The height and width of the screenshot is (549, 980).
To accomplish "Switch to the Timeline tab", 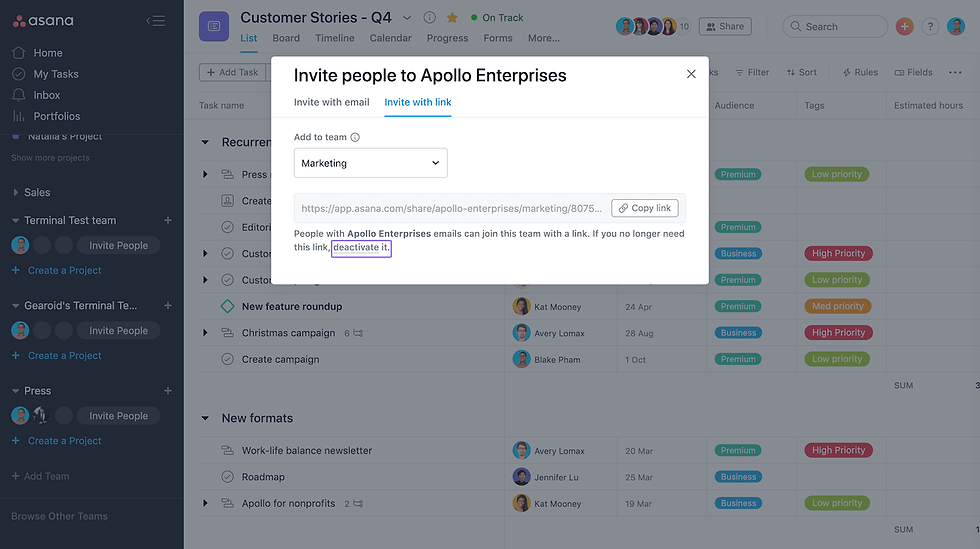I will pos(334,38).
